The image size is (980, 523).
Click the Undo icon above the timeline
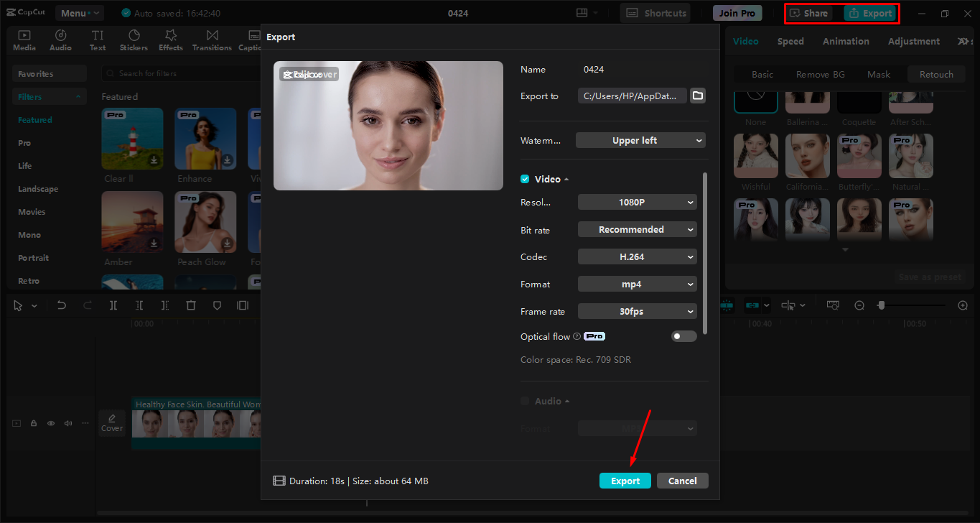point(61,305)
